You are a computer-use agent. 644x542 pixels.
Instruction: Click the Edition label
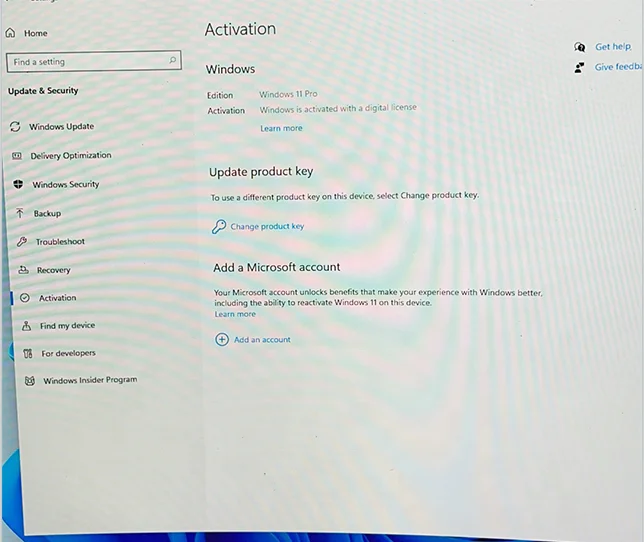click(220, 95)
